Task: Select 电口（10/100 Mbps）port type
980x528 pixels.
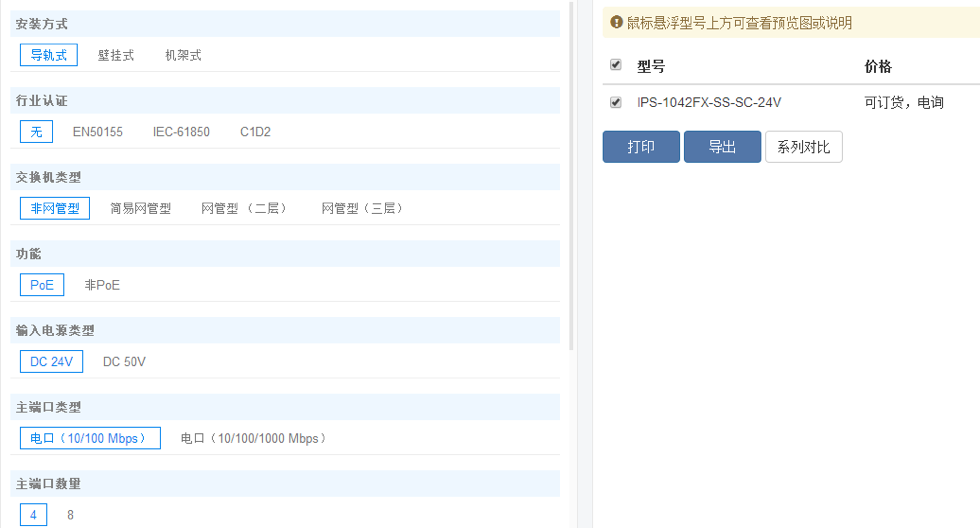Action: pyautogui.click(x=90, y=438)
